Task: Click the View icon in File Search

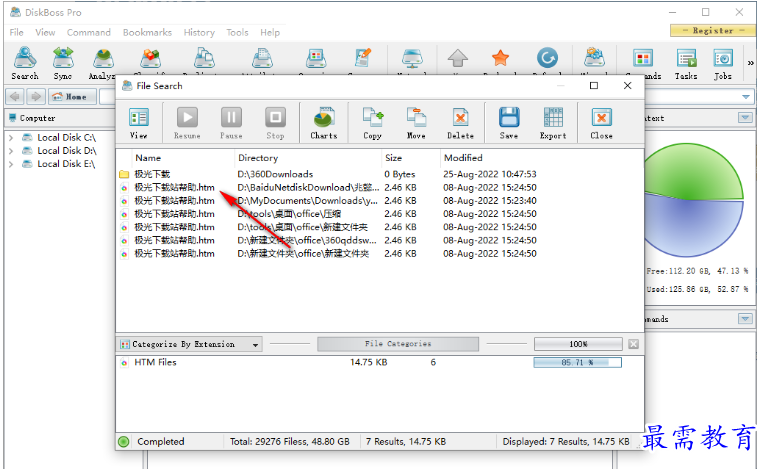Action: click(x=139, y=123)
